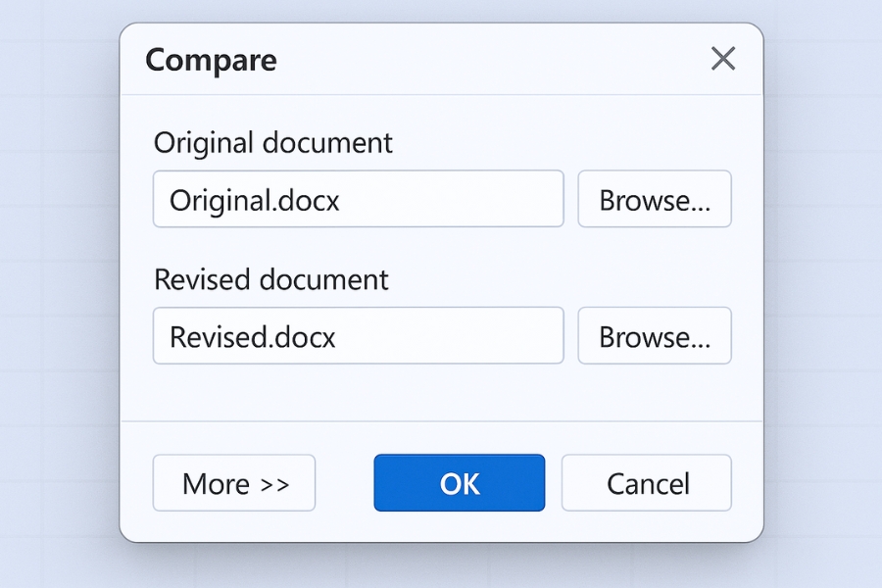Click the Compare dialog title text
The height and width of the screenshot is (588, 882).
(211, 60)
